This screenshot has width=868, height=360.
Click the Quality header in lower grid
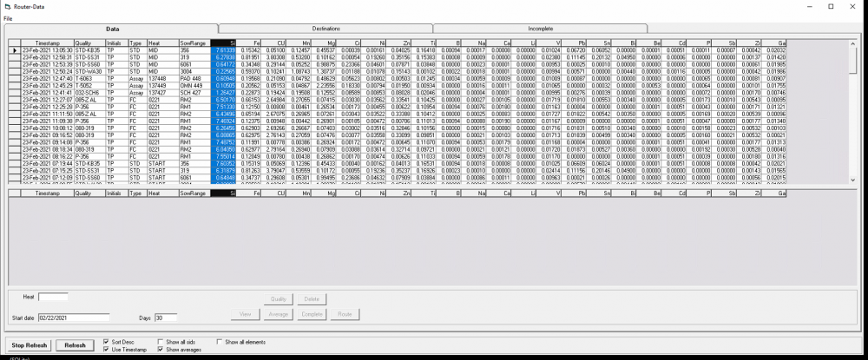point(89,193)
